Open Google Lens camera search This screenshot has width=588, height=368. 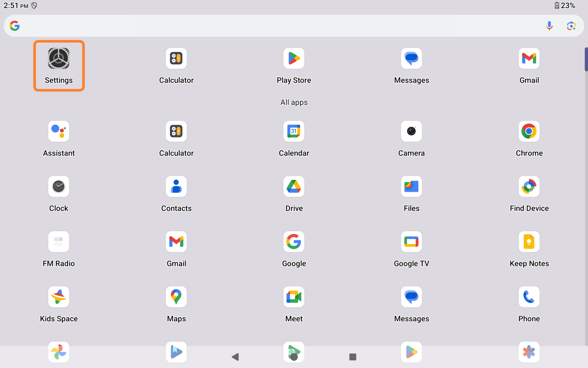(571, 26)
